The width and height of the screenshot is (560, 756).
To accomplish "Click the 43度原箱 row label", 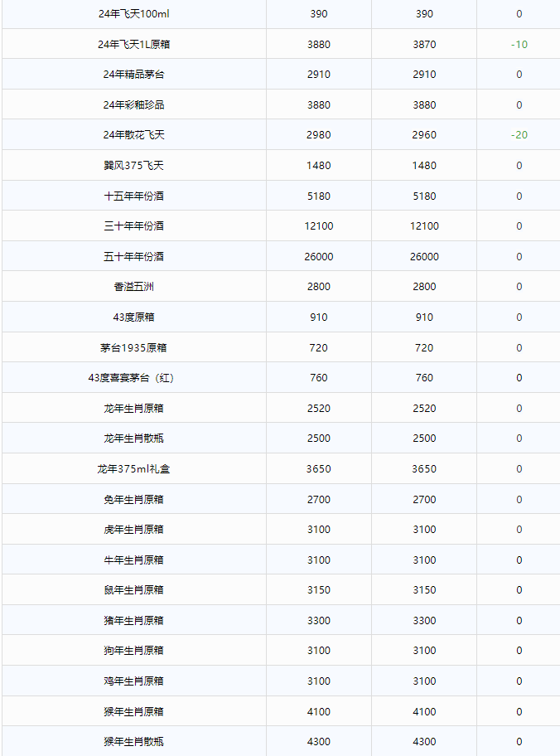I will (133, 317).
